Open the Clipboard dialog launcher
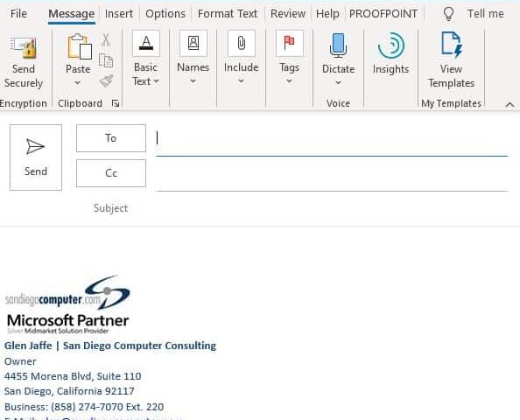520x420 pixels. click(x=116, y=103)
